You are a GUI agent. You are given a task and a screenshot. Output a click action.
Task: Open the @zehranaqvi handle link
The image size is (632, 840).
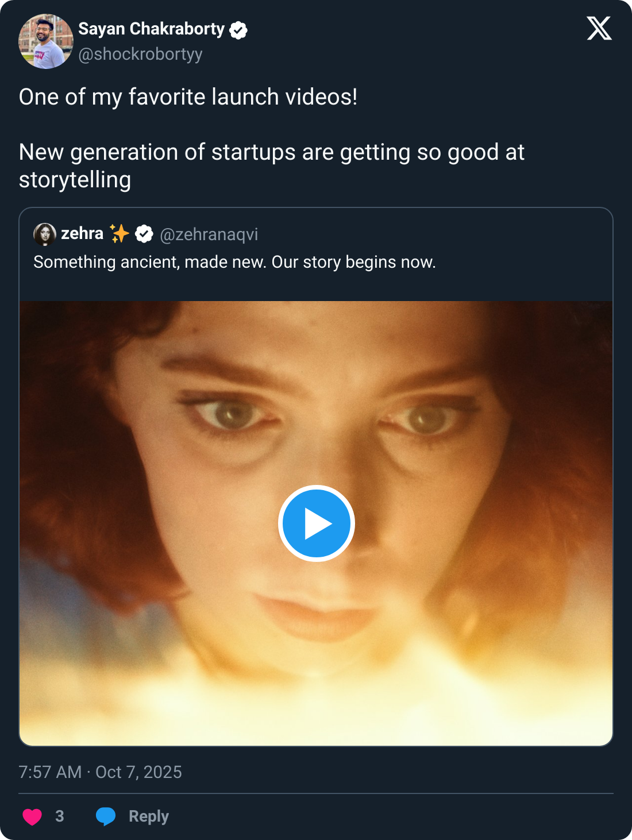pyautogui.click(x=209, y=234)
